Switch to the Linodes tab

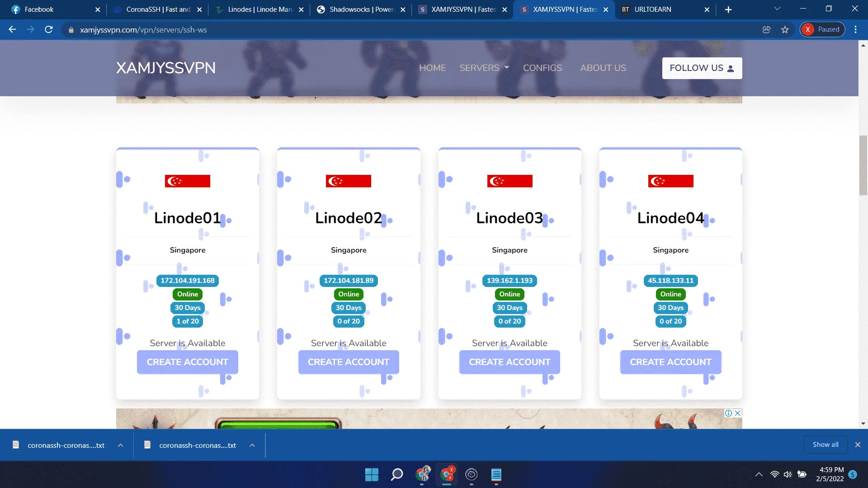259,9
